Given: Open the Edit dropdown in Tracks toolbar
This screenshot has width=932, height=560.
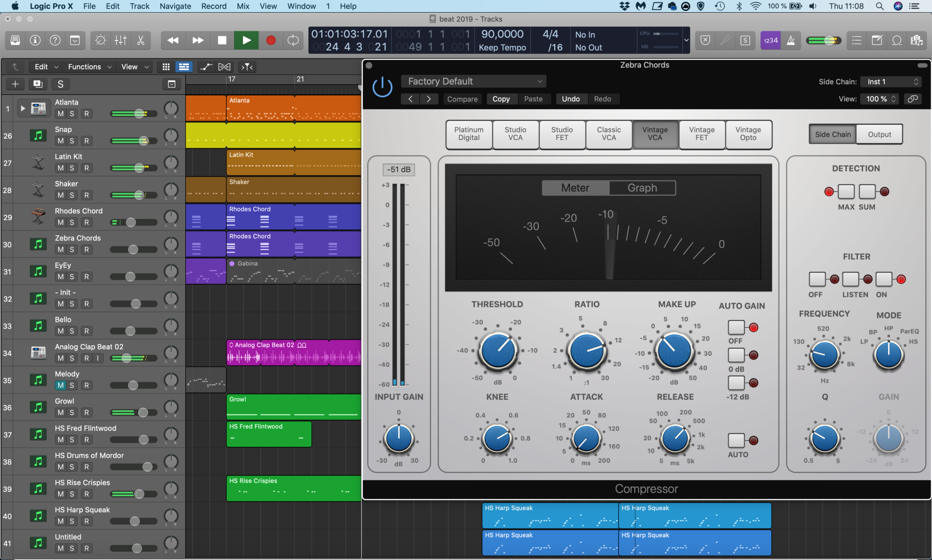Looking at the screenshot, I should coord(46,67).
